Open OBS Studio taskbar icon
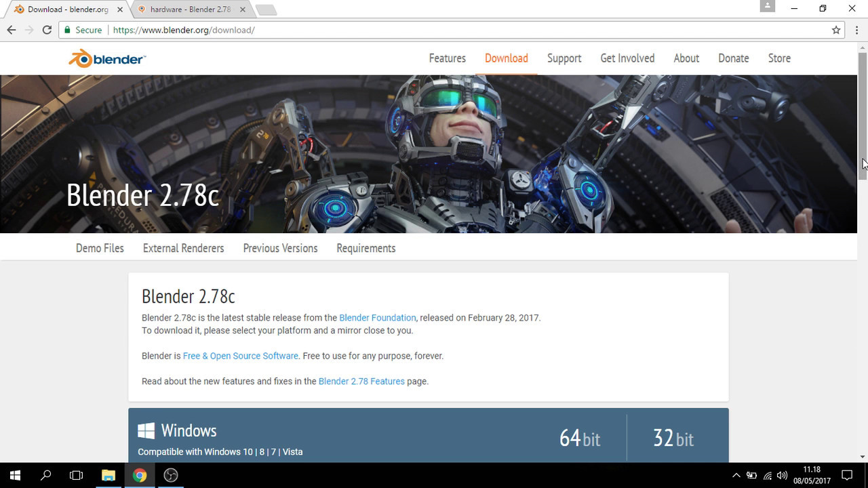Screen dimensions: 868x488 [171, 475]
